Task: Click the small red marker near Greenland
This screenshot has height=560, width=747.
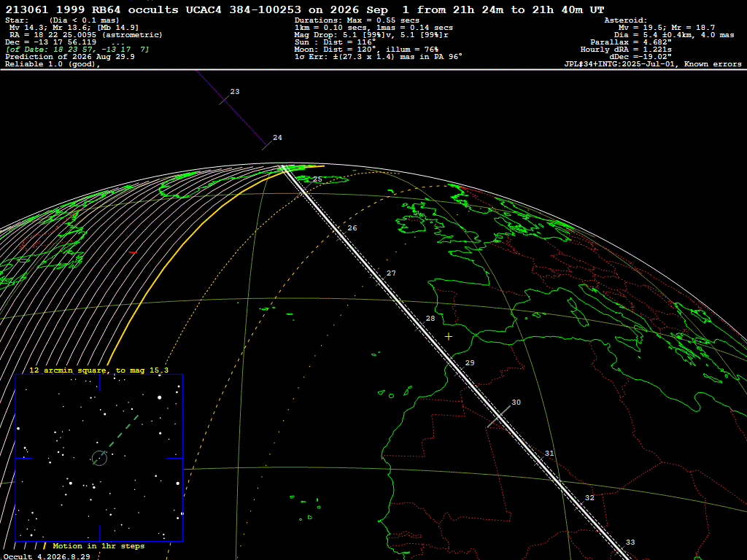Action: coord(133,252)
